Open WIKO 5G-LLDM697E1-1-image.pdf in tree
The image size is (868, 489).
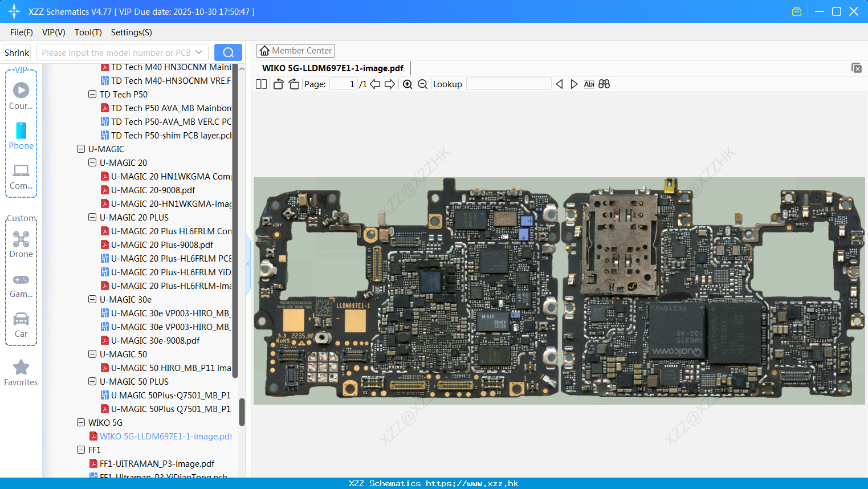click(161, 437)
